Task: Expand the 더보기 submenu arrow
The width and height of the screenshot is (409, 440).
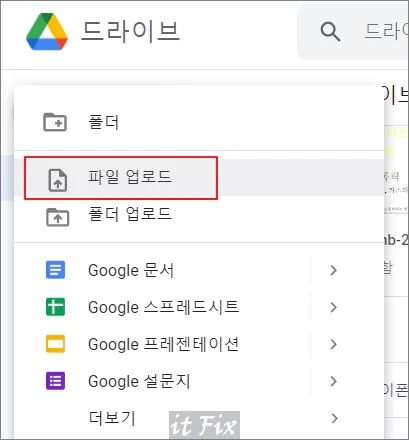Action: [334, 418]
